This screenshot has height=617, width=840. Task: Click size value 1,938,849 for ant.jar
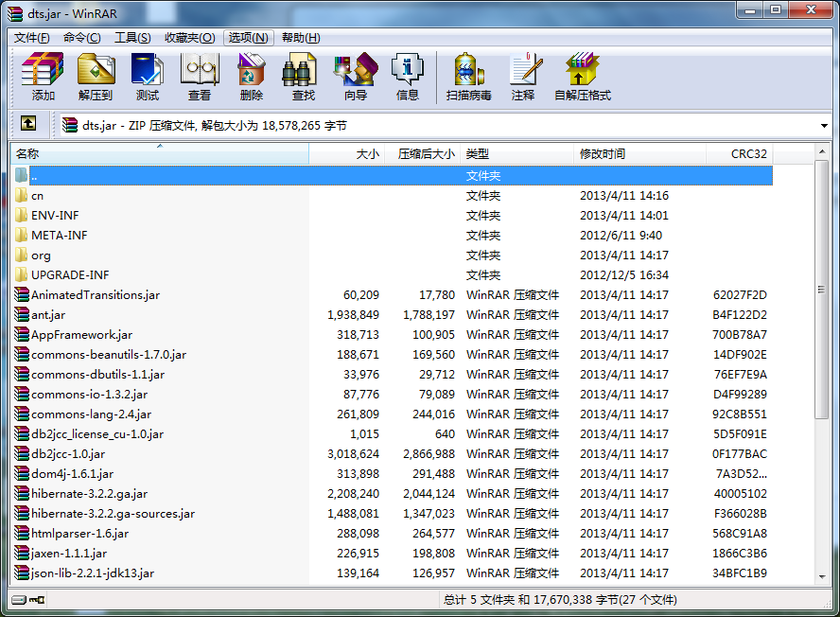[353, 315]
